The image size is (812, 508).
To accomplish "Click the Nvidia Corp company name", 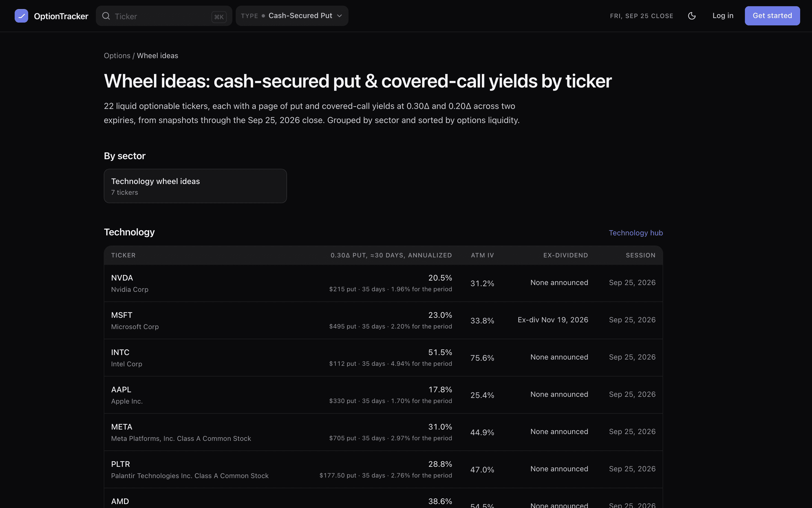I will pos(129,289).
